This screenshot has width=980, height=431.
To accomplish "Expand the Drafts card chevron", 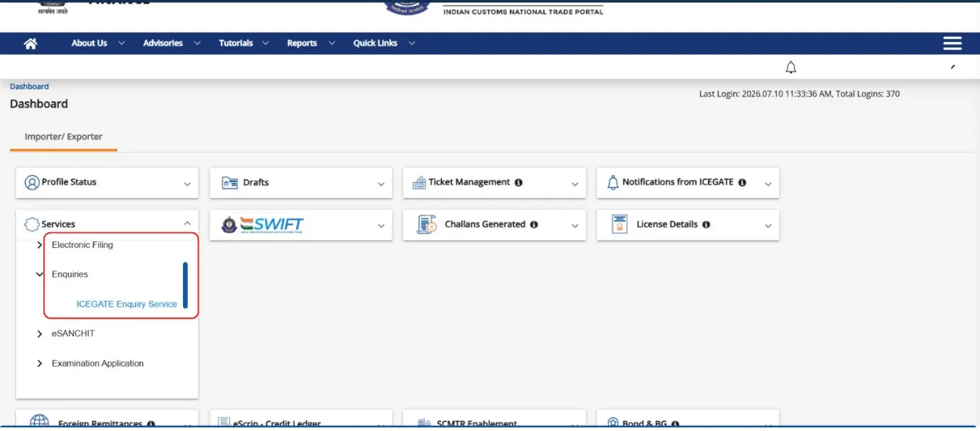I will pyautogui.click(x=381, y=184).
